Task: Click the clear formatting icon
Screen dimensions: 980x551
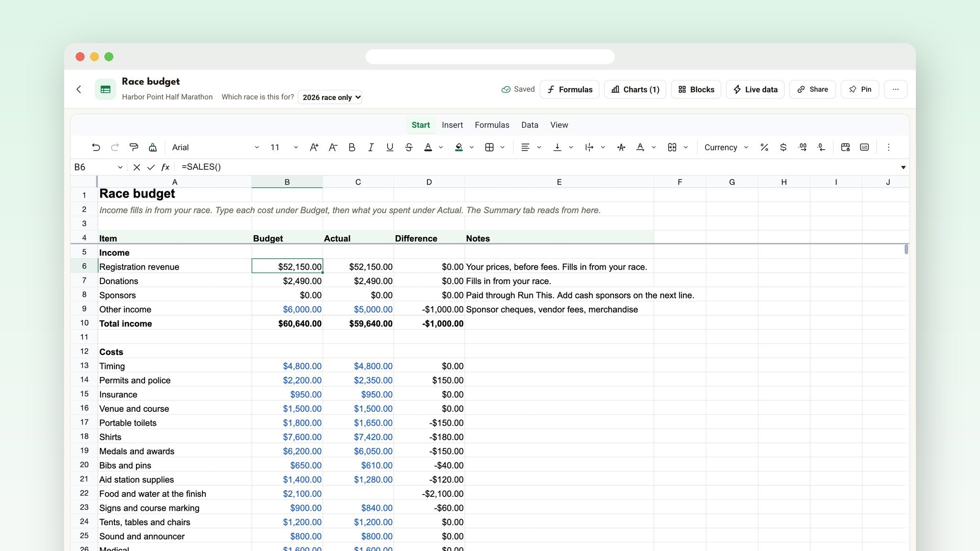Action: [x=153, y=147]
